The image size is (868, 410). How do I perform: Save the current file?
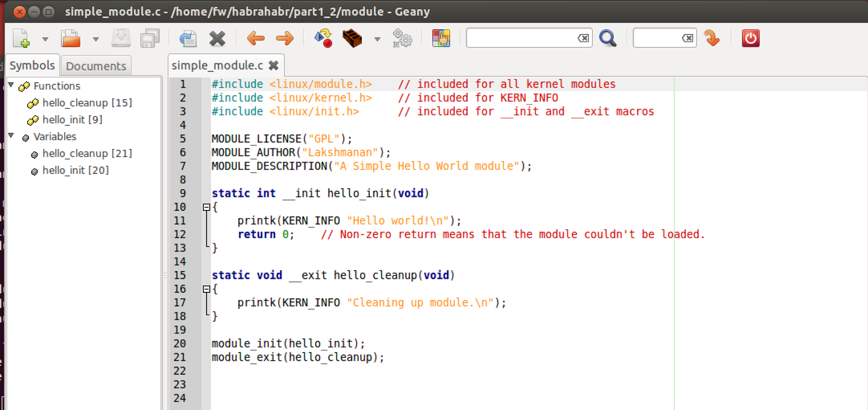click(x=121, y=38)
